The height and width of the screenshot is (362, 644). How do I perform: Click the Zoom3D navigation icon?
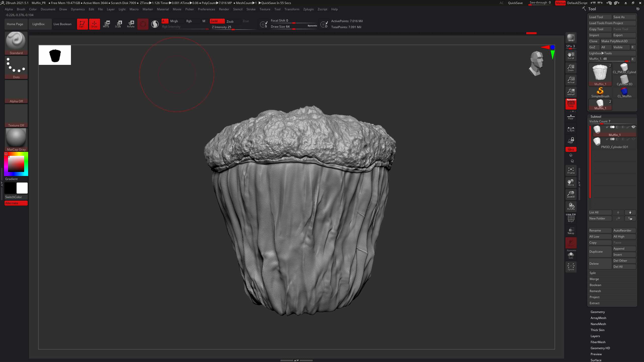(x=571, y=194)
